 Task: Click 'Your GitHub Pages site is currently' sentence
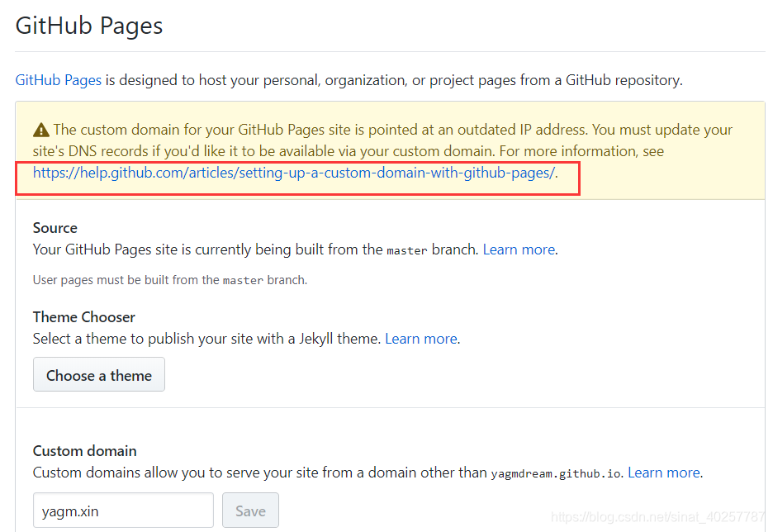coord(256,249)
